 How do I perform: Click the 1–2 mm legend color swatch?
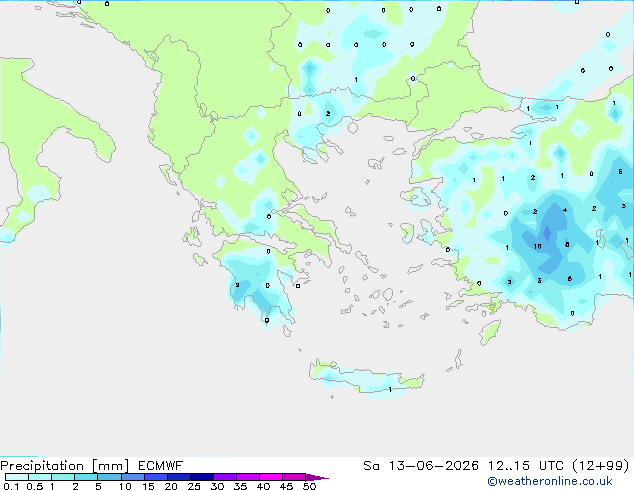pos(63,477)
